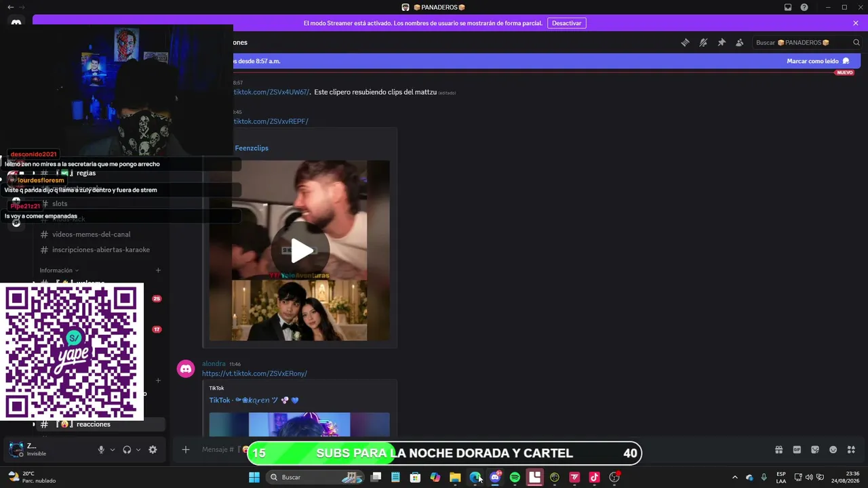The width and height of the screenshot is (868, 488).
Task: Open the TikTok · karen embed title
Action: [254, 400]
